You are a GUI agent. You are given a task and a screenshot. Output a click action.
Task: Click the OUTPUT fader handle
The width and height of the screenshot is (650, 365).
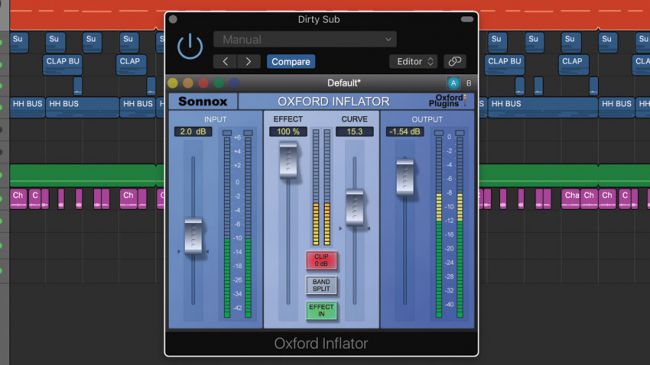(x=405, y=177)
